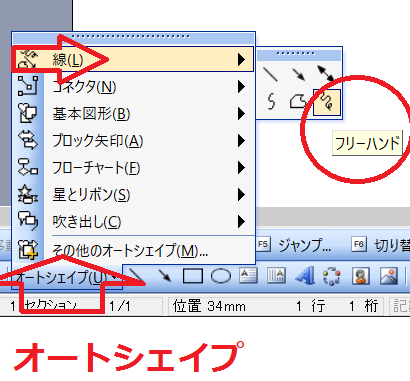Select the Double Arrow tool in lines palette
The height and width of the screenshot is (381, 410).
coord(325,74)
